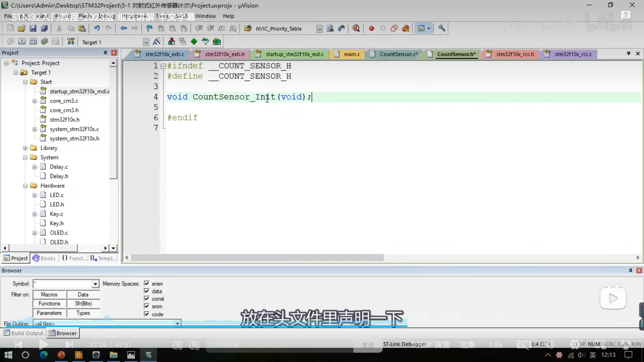Uncheck the eram memory space checkbox
This screenshot has width=644, height=362.
tap(147, 284)
